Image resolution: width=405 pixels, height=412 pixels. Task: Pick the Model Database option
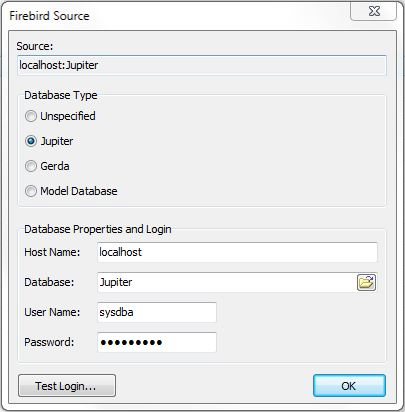click(x=31, y=191)
